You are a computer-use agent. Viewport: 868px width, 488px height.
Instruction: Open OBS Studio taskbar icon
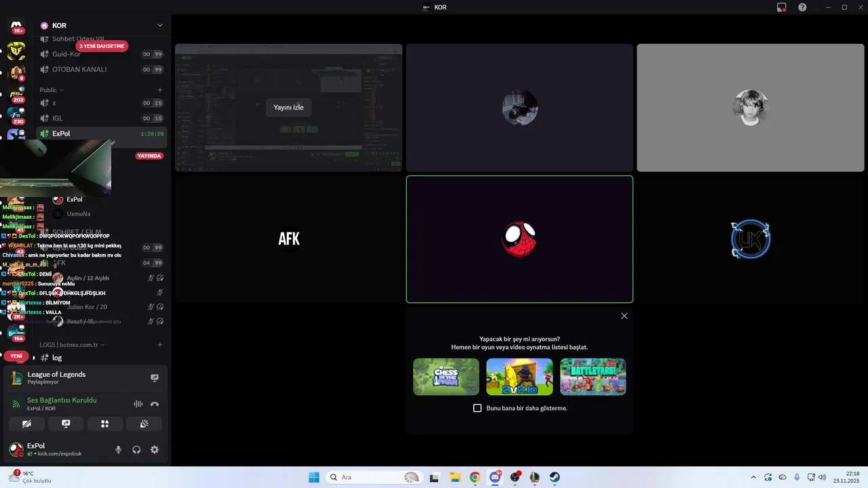coord(515,477)
